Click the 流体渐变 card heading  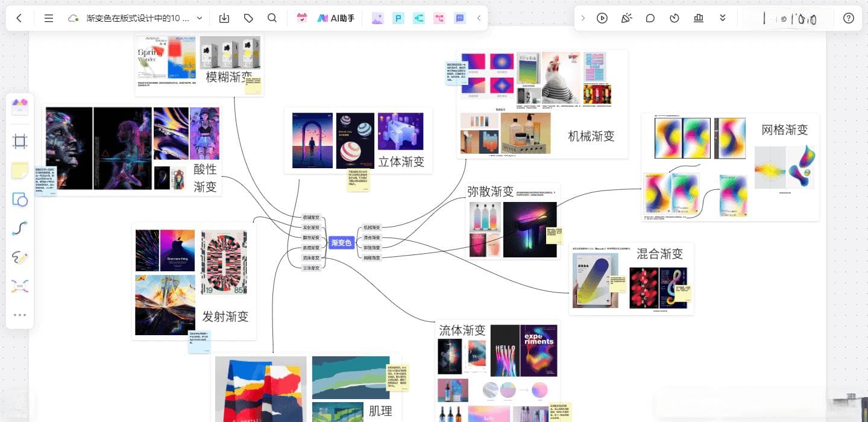tap(462, 330)
